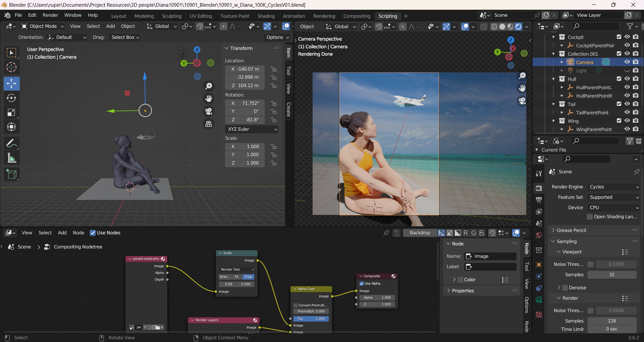Open Node menu in compositor
644x342 pixels.
click(78, 233)
